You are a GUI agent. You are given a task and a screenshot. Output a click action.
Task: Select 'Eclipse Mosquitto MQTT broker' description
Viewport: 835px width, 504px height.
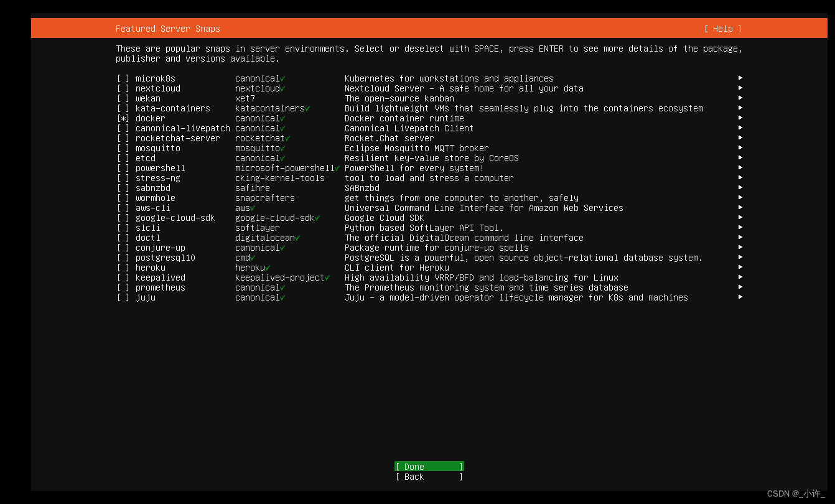click(x=417, y=148)
